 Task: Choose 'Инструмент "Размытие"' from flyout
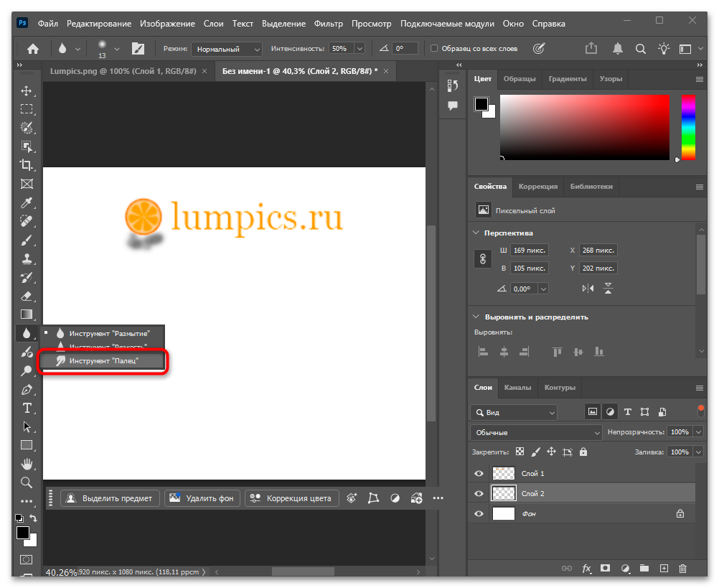pyautogui.click(x=103, y=333)
